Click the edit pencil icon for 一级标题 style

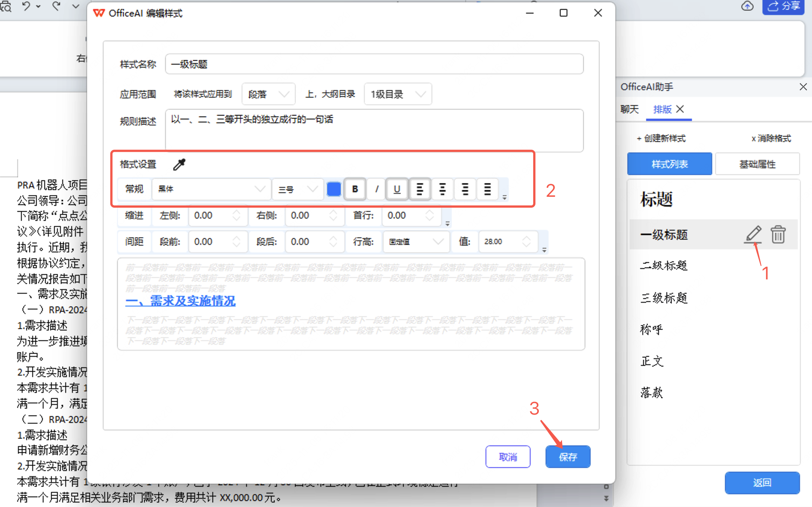point(753,234)
